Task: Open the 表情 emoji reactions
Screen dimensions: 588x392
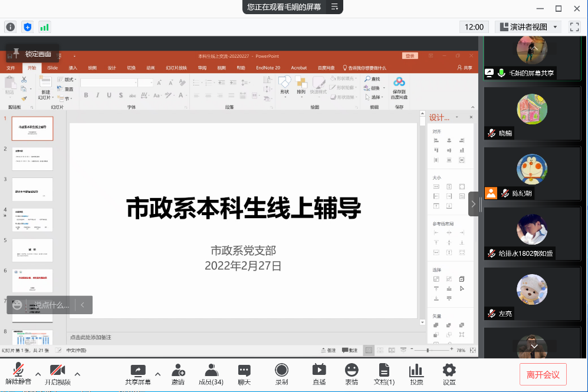Action: 352,374
